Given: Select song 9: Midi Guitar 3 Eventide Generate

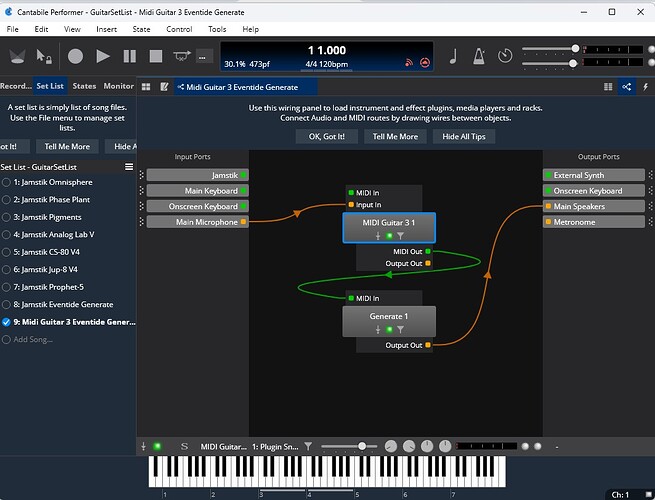Looking at the screenshot, I should 68,322.
